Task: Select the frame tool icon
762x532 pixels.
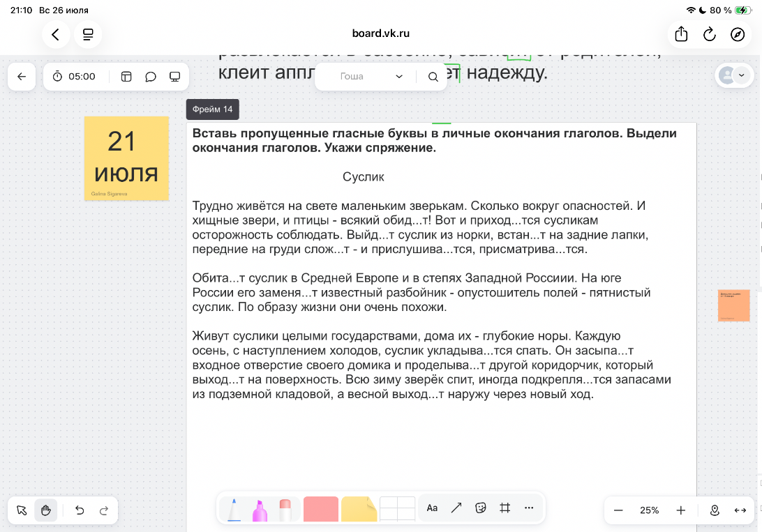Action: (505, 508)
